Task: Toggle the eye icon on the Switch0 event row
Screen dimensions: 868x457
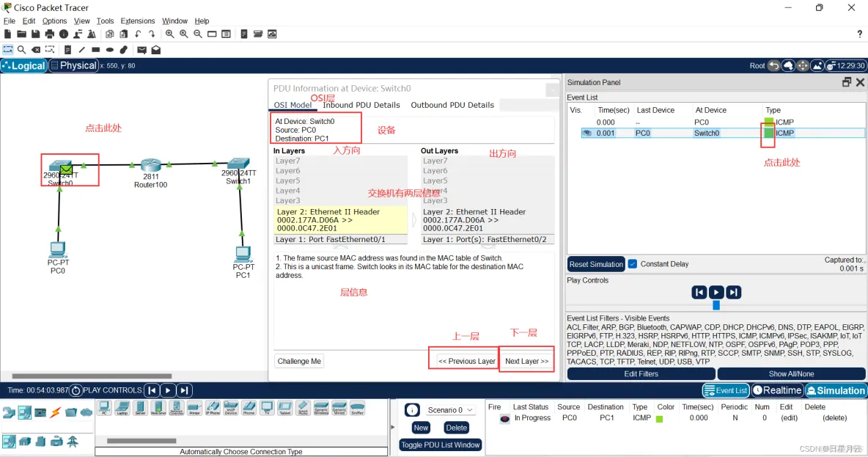Action: click(x=586, y=133)
